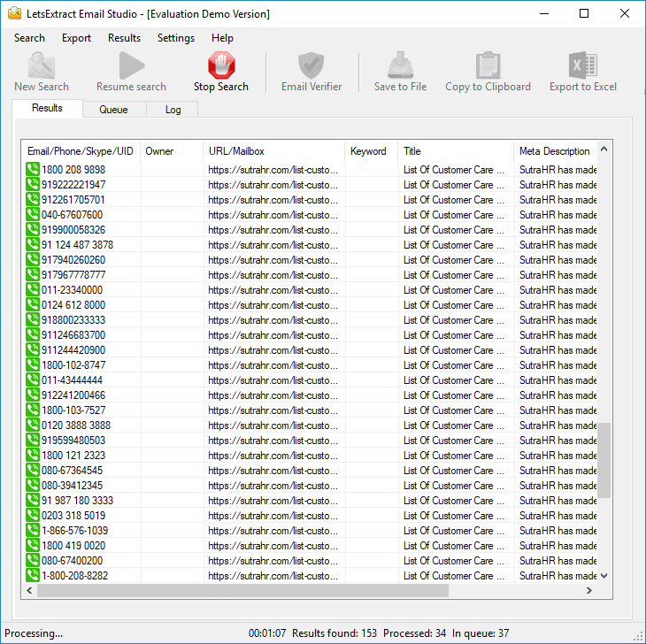The height and width of the screenshot is (644, 646).
Task: Click the Resume search play icon
Action: click(x=132, y=65)
